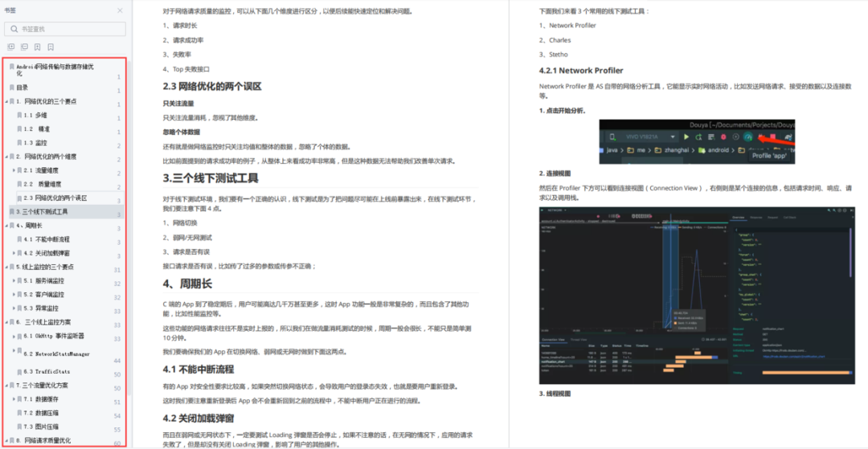
Task: Collapse the 1. 网络优化的三个要点 node
Action: tap(6, 101)
